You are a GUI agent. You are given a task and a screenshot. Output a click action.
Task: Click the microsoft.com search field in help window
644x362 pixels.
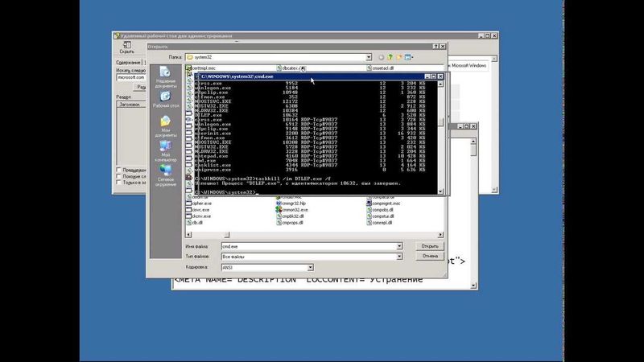click(x=131, y=77)
